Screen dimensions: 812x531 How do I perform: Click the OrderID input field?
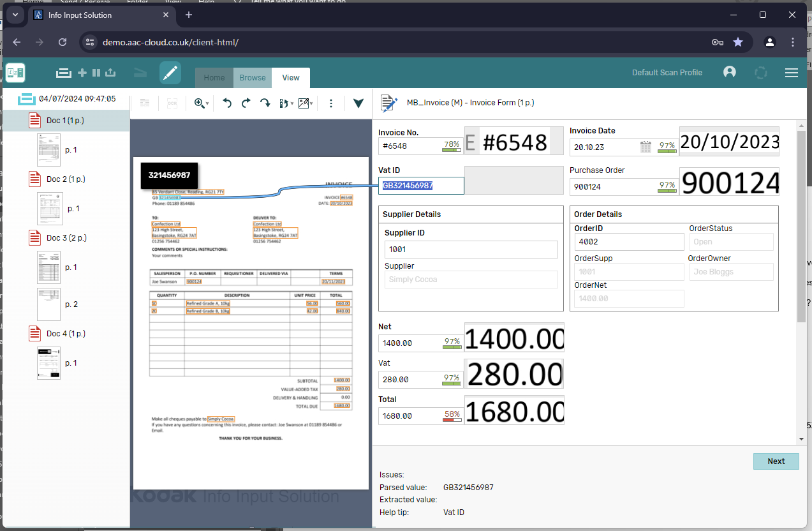629,242
